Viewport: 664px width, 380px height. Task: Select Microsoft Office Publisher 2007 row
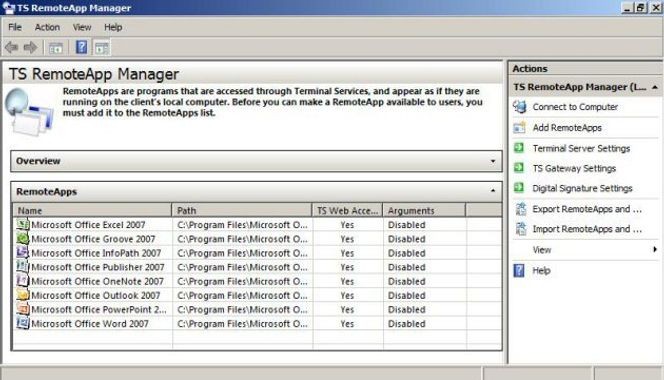point(257,267)
